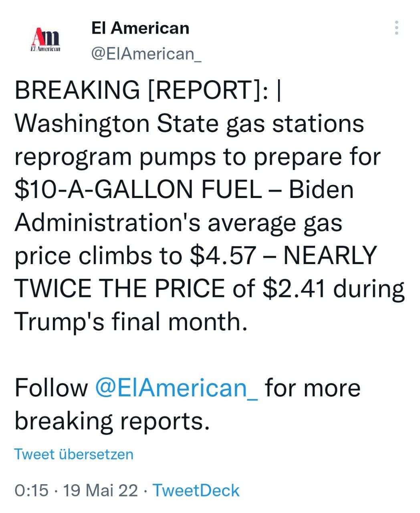This screenshot has width=420, height=513.
Task: Click the 0:15 timestamp
Action: click(31, 491)
